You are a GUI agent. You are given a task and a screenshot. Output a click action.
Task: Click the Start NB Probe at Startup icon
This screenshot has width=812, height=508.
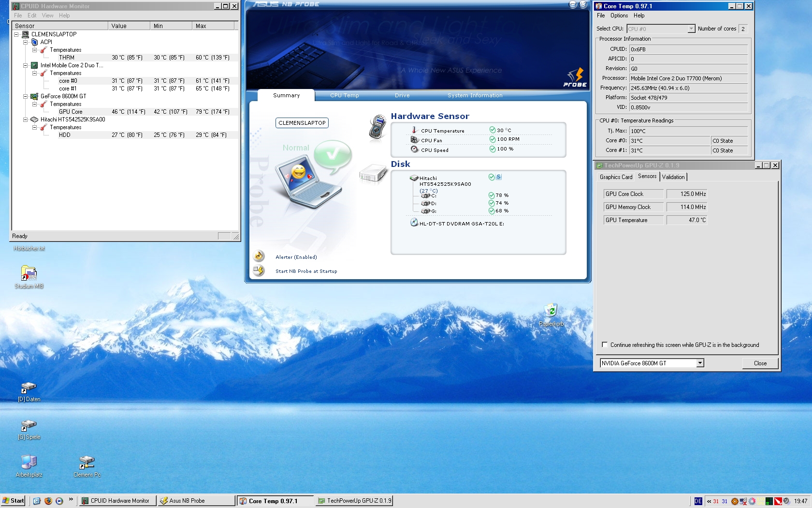(259, 270)
